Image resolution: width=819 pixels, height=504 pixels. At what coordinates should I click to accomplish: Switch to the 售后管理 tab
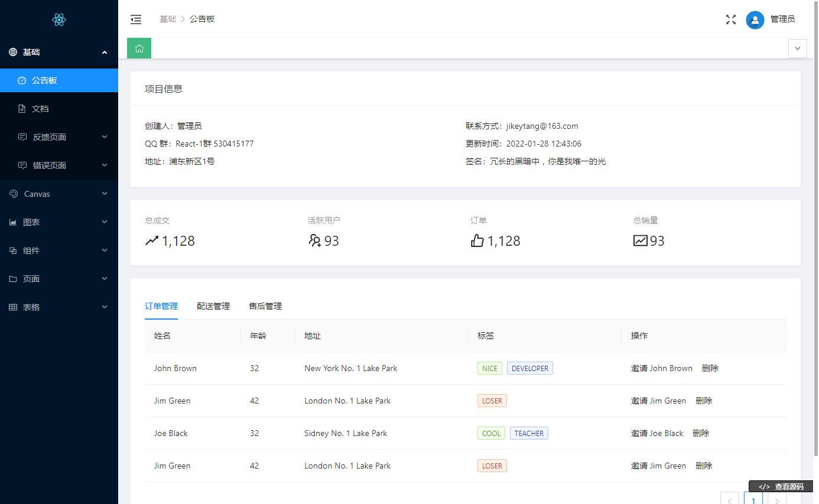point(265,306)
